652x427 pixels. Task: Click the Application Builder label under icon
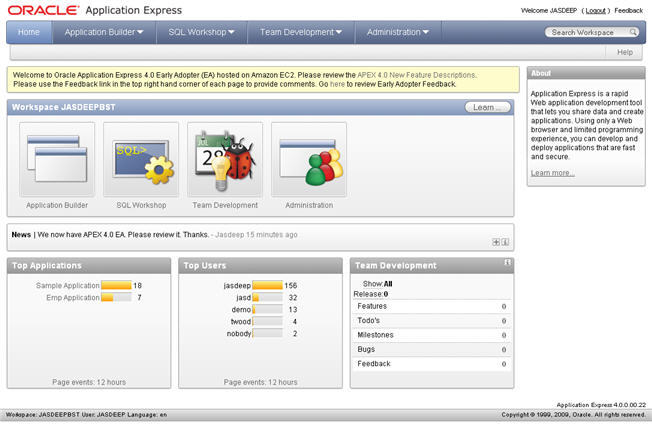pos(57,205)
